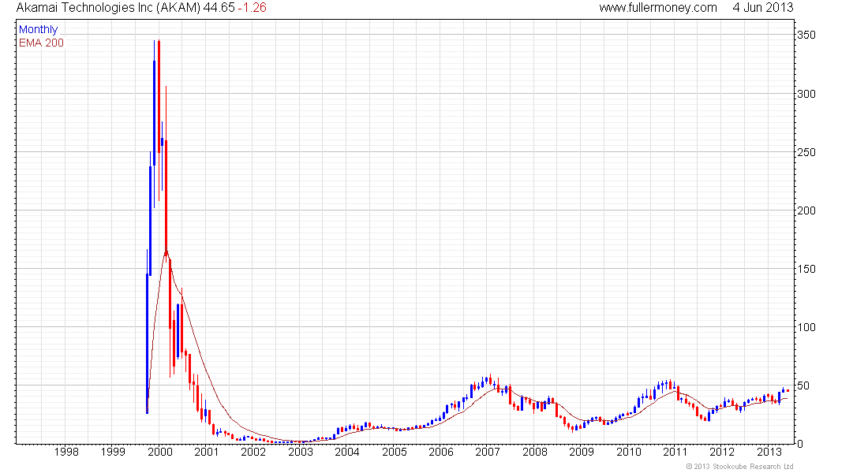
Task: Click the 0 price axis label
Action: [800, 444]
